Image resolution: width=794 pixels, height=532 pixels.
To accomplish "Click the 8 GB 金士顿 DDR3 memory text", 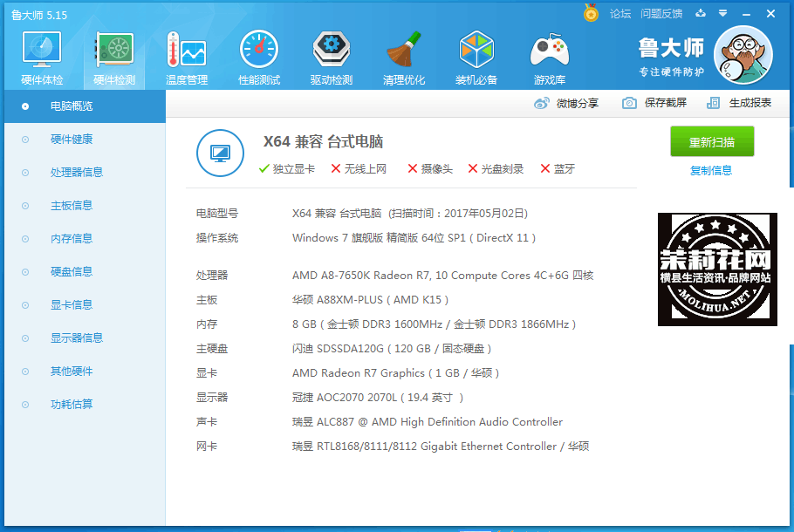I will coord(434,324).
